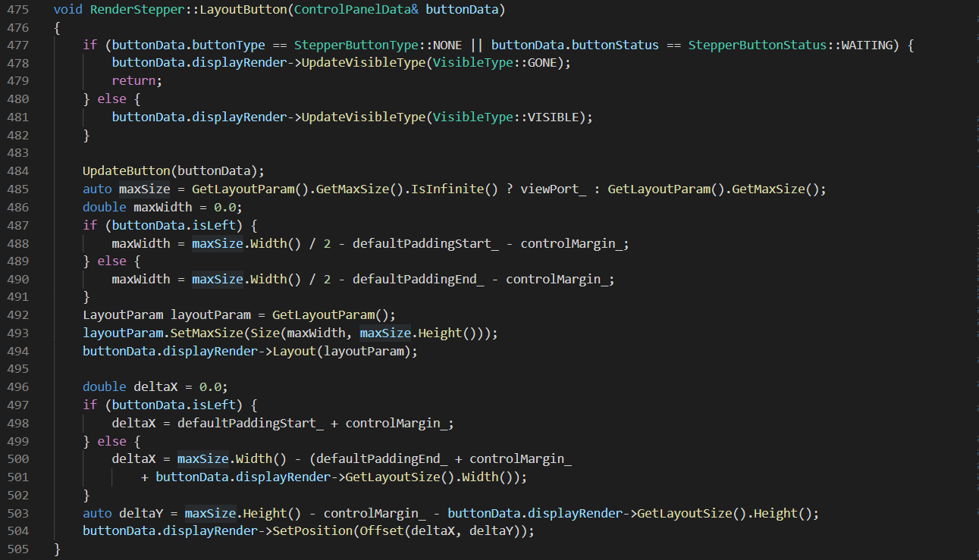
Task: Click the return keyword on line 479
Action: click(x=134, y=81)
